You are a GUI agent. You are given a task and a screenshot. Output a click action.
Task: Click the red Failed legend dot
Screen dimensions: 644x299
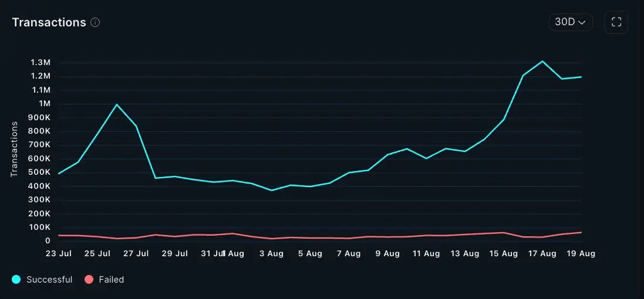pos(89,280)
